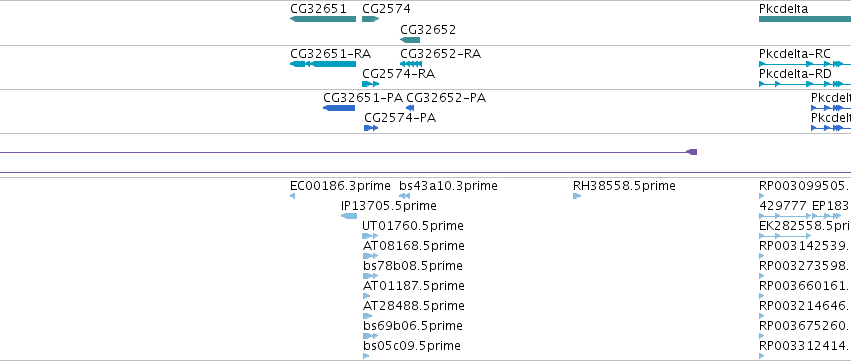The height and width of the screenshot is (361, 851).
Task: Click the CG2574-RA transcript glyph
Action: (x=370, y=84)
